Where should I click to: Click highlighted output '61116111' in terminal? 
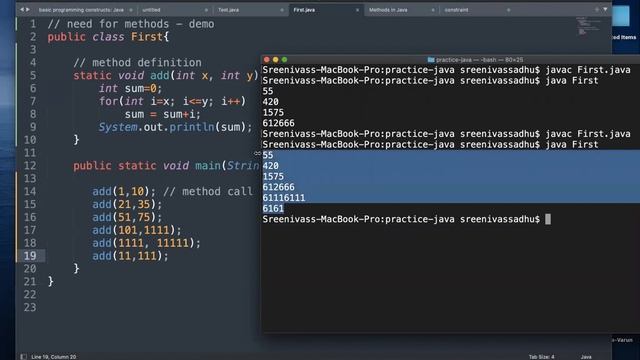coord(284,198)
